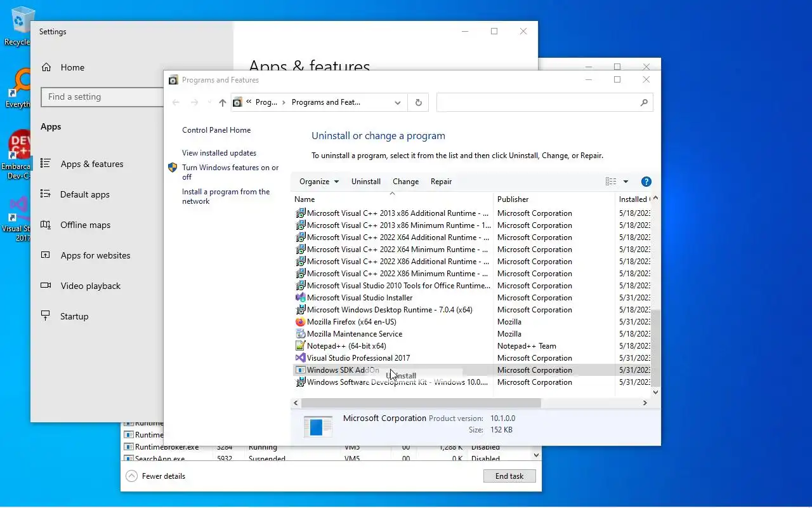Click the Mozilla Firefox program icon

(301, 322)
